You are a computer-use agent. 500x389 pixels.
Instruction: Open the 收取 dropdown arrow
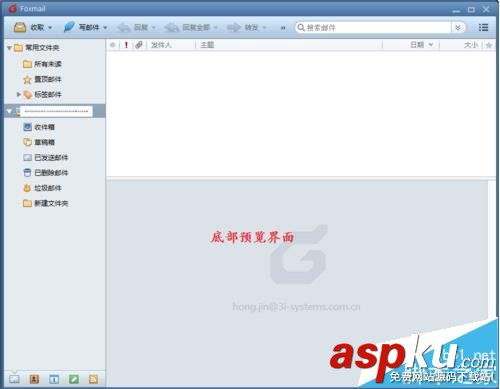coord(50,28)
